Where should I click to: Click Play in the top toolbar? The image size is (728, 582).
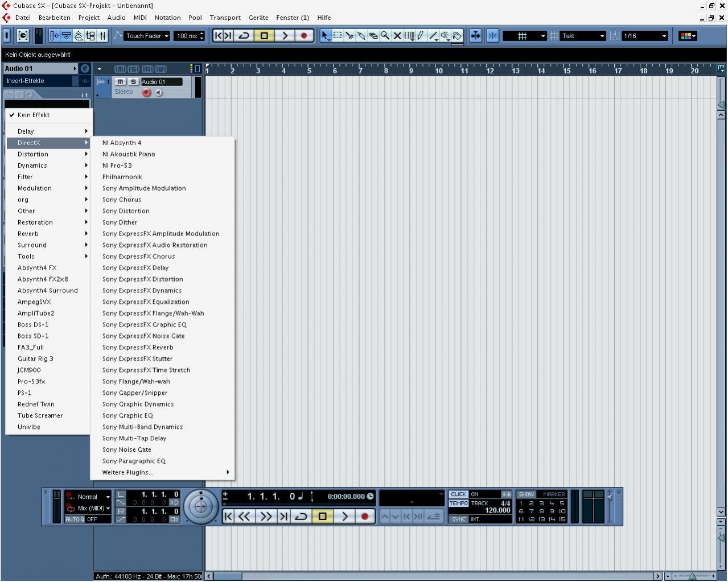click(284, 36)
